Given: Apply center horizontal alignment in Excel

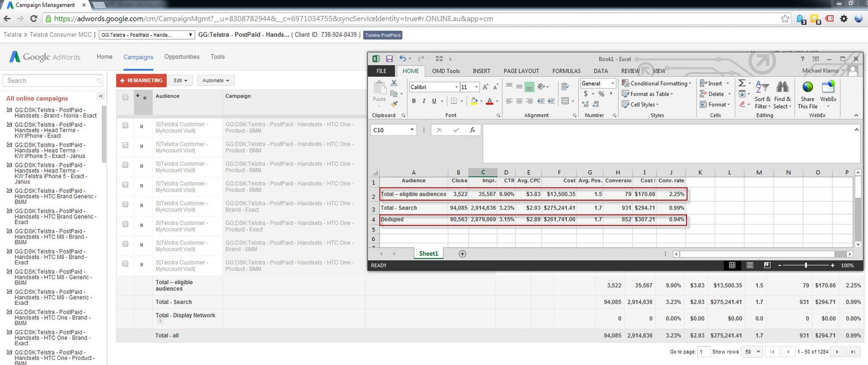Looking at the screenshot, I should [519, 101].
